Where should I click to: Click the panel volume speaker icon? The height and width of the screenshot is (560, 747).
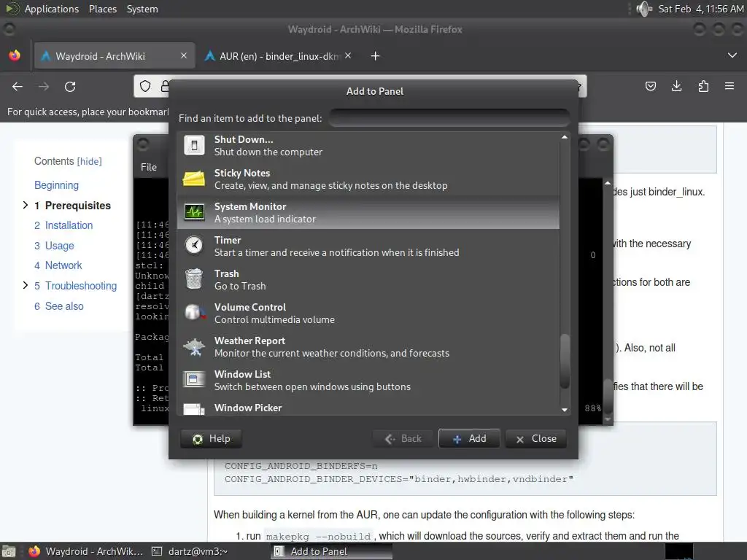(643, 9)
